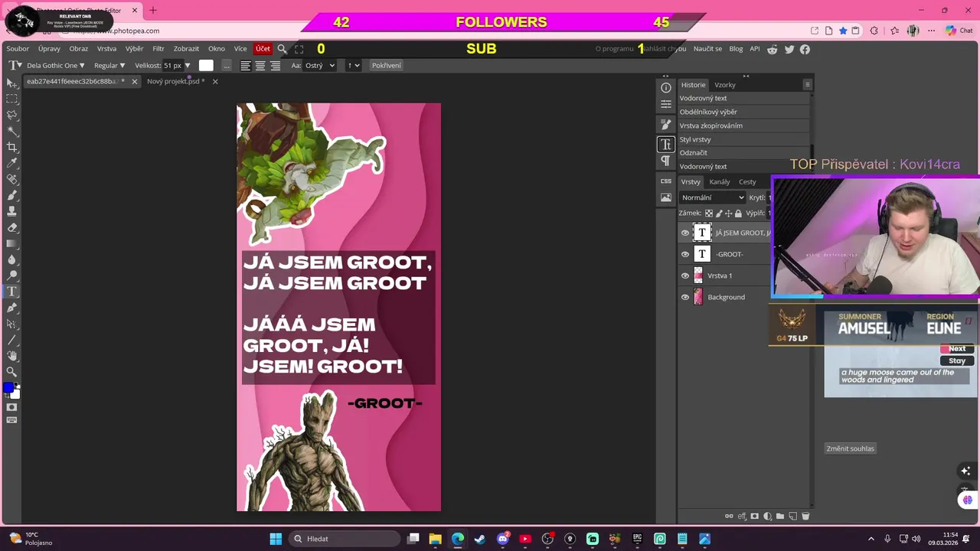The width and height of the screenshot is (980, 551).
Task: Hide the JÁ JSEM GROOT text layer
Action: point(685,233)
